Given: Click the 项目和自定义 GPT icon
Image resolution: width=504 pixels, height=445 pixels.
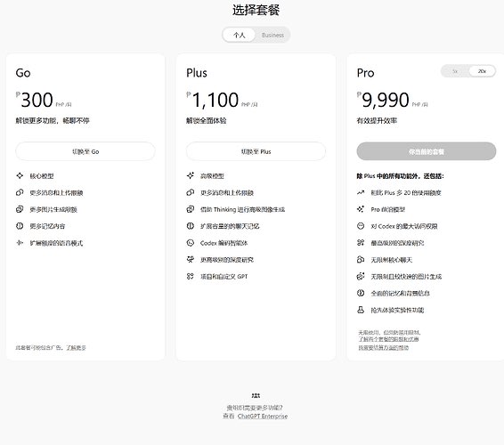Looking at the screenshot, I should pyautogui.click(x=191, y=276).
